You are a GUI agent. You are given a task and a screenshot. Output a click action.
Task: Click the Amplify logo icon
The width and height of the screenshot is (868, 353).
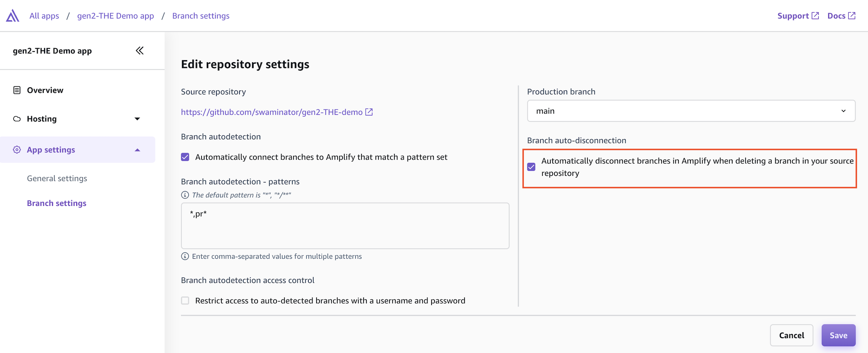(12, 15)
